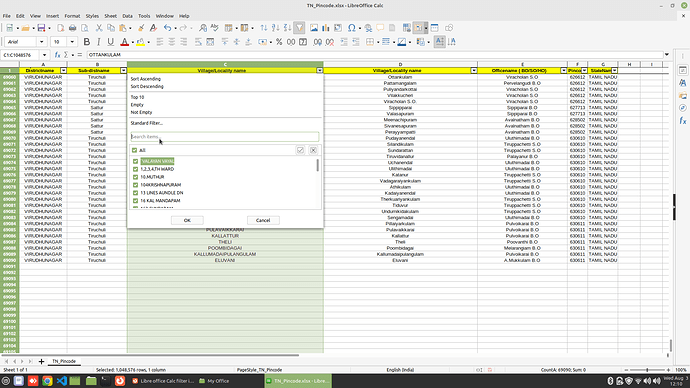Expand the Name Box dropdown
This screenshot has height=388, width=690.
[x=44, y=55]
